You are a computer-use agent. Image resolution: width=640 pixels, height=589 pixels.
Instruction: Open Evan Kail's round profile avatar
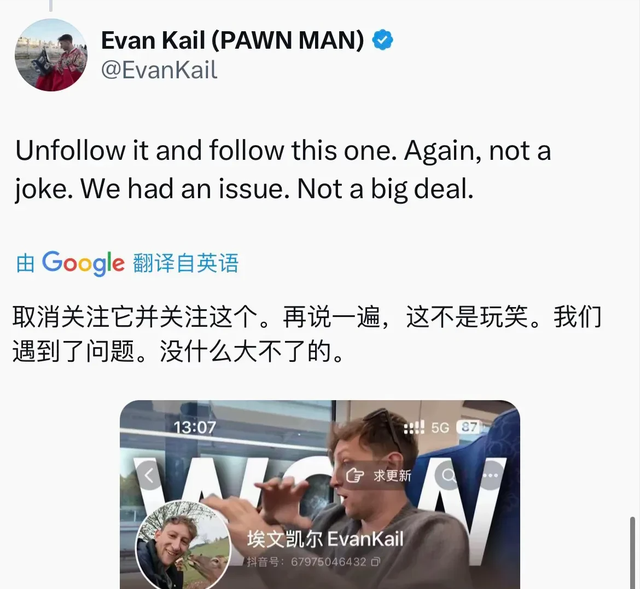[x=51, y=55]
